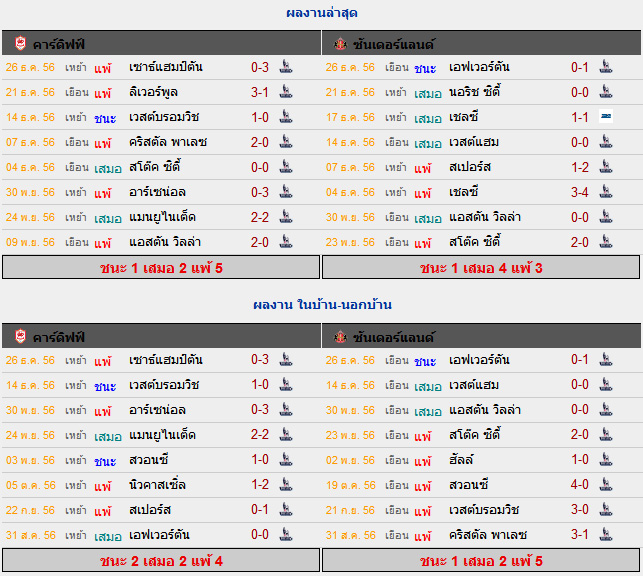Select the อาร์เซน่อล opponent in home-away table
This screenshot has height=576, width=643.
click(157, 410)
